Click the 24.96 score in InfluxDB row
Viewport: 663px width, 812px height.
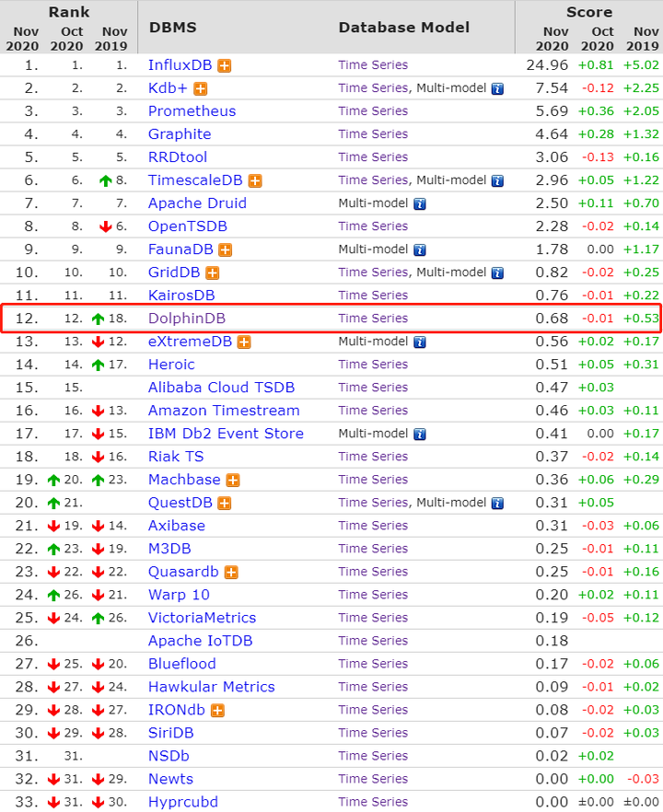click(x=547, y=65)
